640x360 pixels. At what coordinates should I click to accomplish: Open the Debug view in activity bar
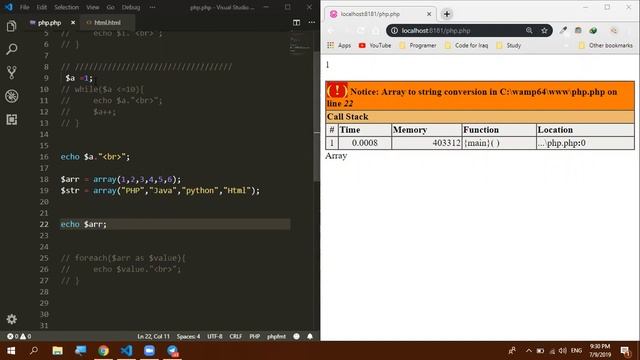(11, 96)
